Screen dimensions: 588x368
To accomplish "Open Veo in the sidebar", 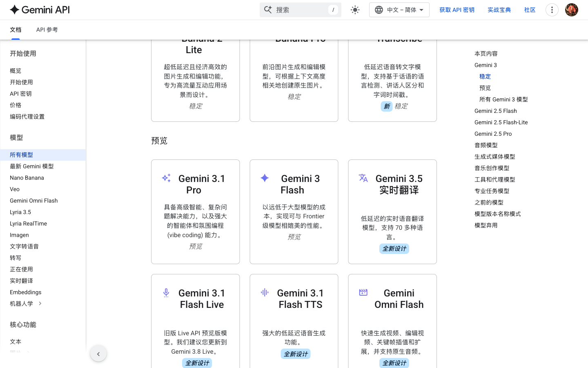I will click(x=15, y=189).
